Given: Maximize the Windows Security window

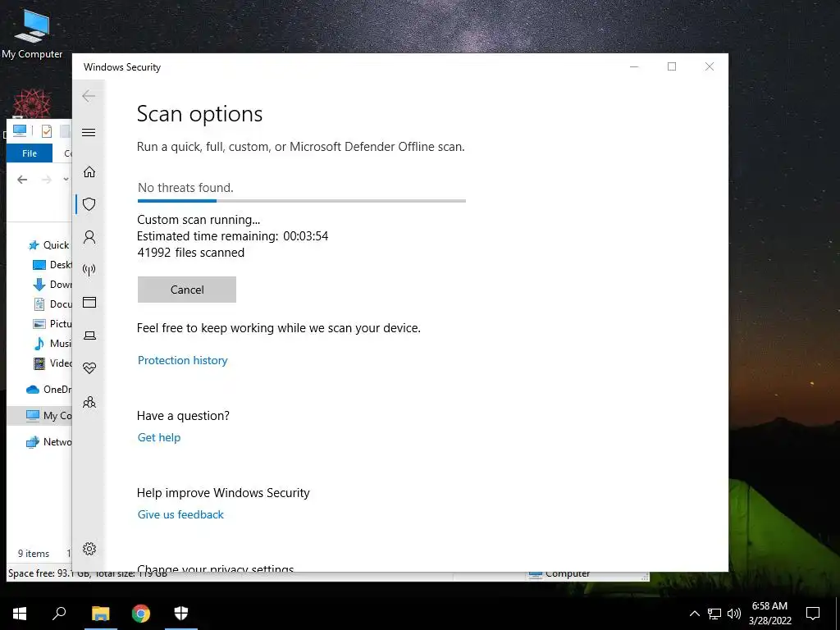Looking at the screenshot, I should click(x=672, y=66).
